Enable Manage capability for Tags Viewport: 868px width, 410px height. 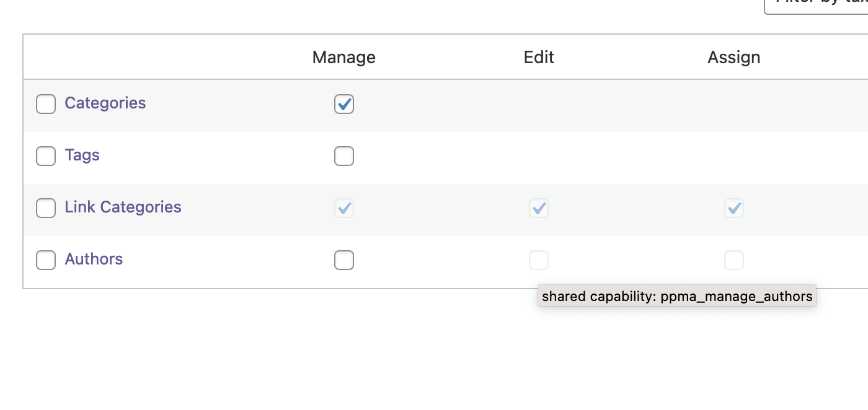(x=344, y=156)
